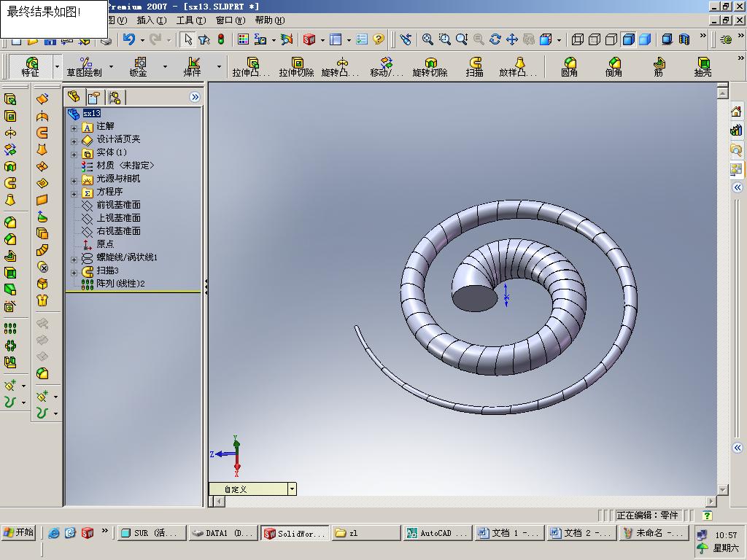Select the 倒角 chamfer tool
The width and height of the screenshot is (747, 560).
[614, 66]
